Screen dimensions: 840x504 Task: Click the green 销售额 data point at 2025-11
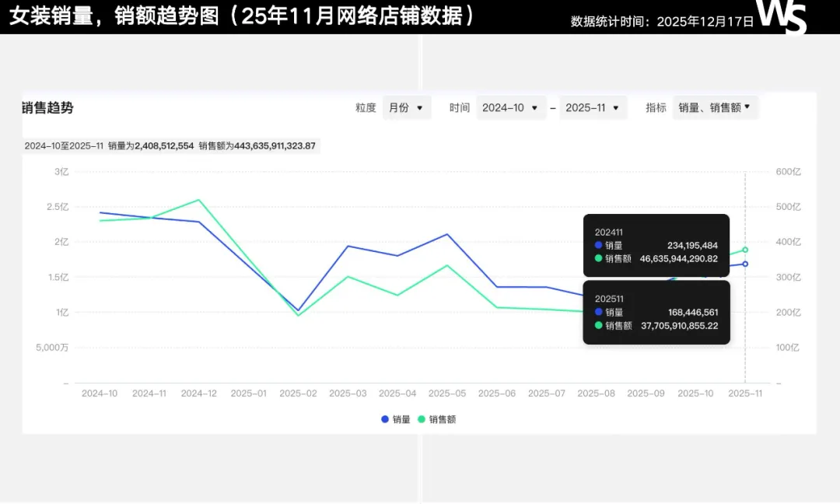(x=745, y=250)
